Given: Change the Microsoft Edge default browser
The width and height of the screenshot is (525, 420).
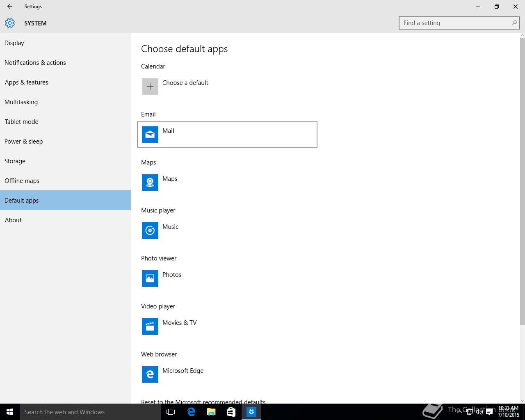Looking at the screenshot, I should pos(227,374).
